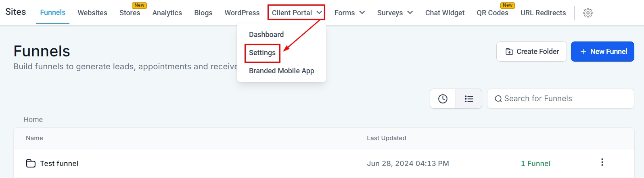Click the Create Folder button
Image resolution: width=644 pixels, height=178 pixels.
tap(531, 52)
